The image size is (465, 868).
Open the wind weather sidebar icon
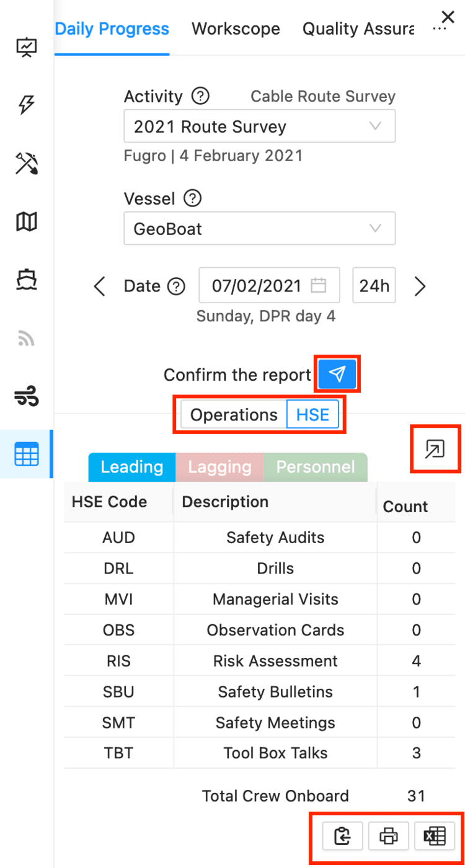pos(27,396)
